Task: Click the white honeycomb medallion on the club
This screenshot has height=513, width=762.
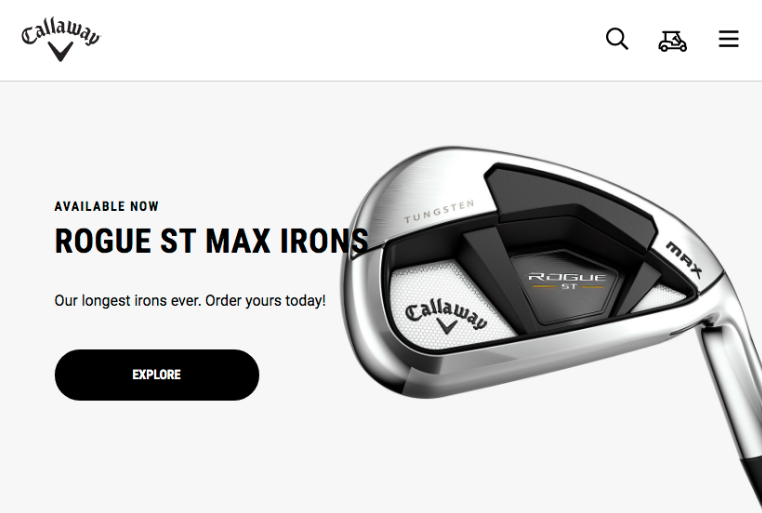Action: coord(450,306)
